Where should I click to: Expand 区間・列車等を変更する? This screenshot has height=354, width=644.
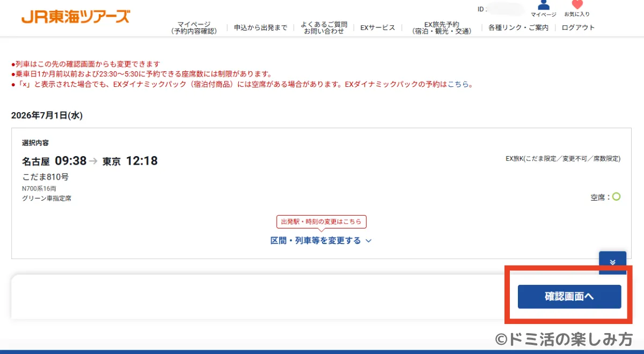click(321, 240)
